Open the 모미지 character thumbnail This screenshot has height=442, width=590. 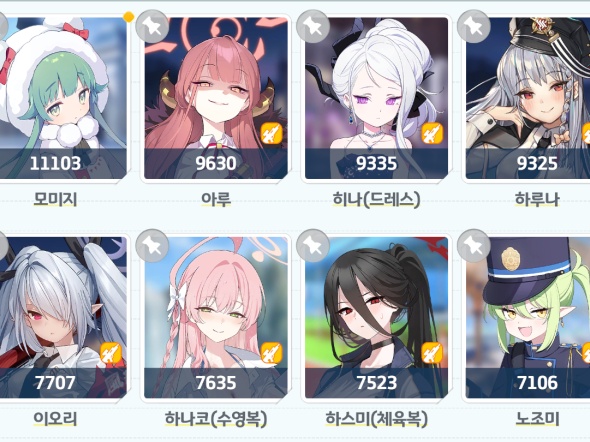pos(62,98)
